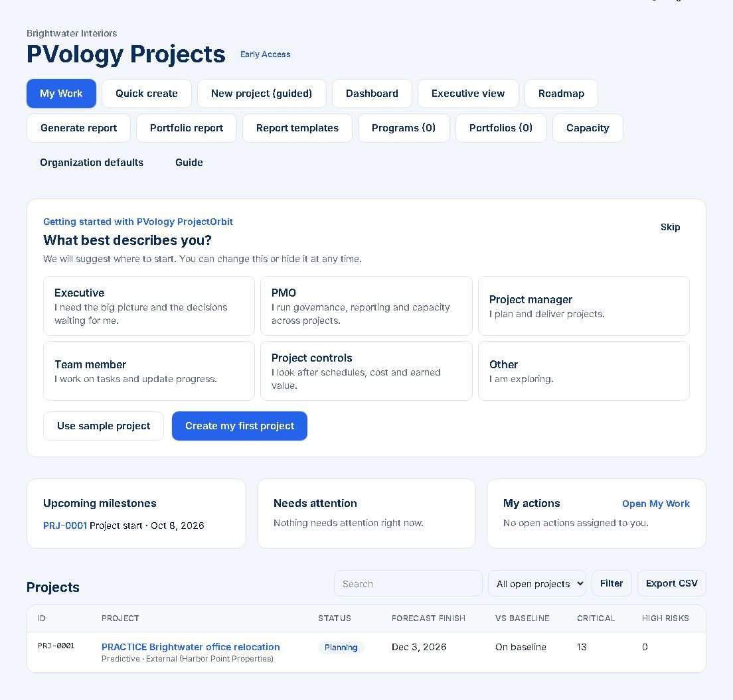733x700 pixels.
Task: Click the Filter button
Action: [x=611, y=584]
